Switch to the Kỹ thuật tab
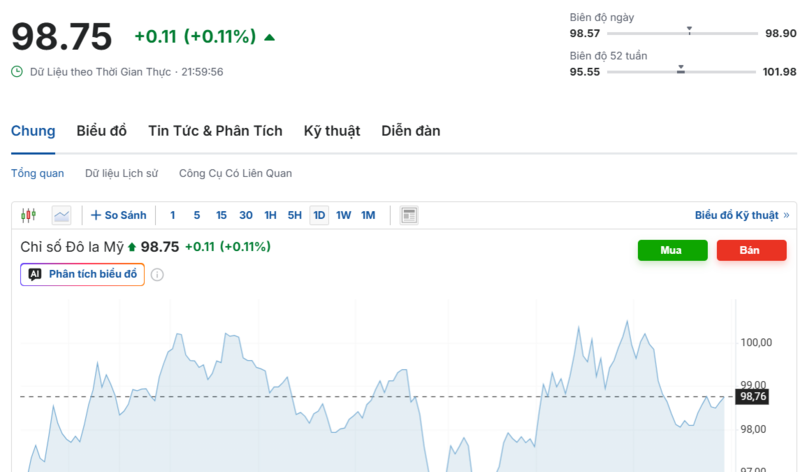This screenshot has width=800, height=472. pyautogui.click(x=331, y=131)
